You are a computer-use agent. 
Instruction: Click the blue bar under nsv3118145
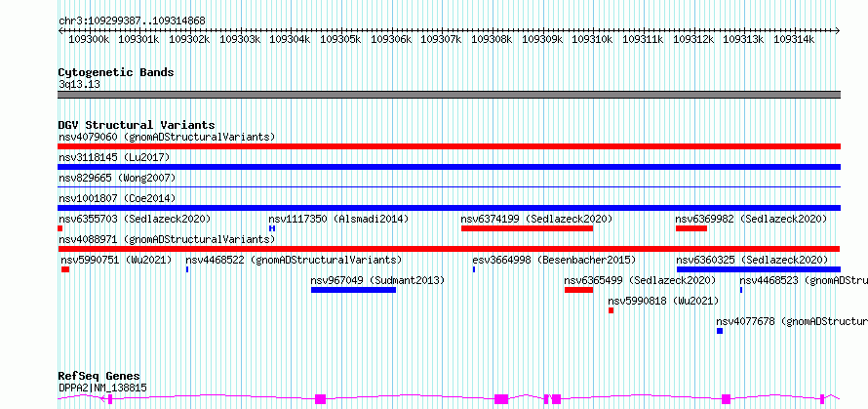(x=449, y=167)
